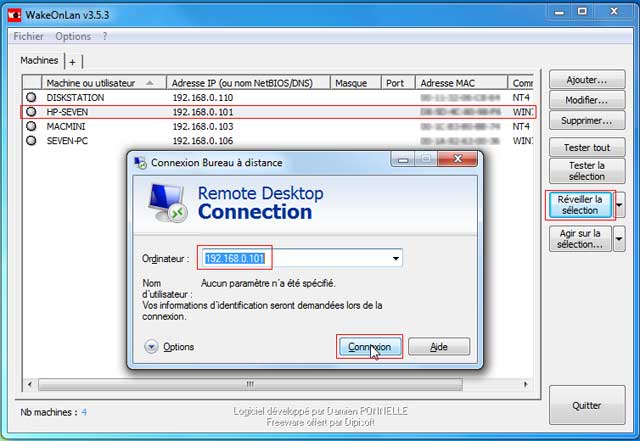This screenshot has height=441, width=640.
Task: Select the Machines tab
Action: pyautogui.click(x=39, y=60)
